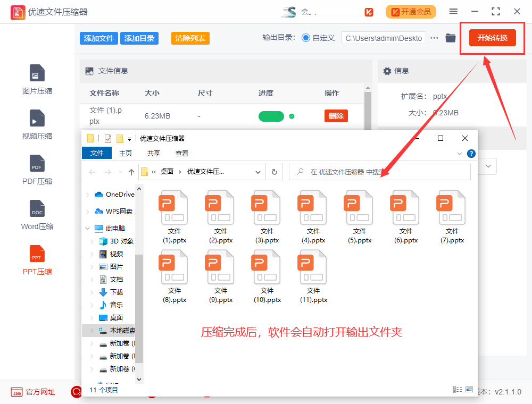532x404 pixels.
Task: Expand WPS网盘 in explorer tree
Action: coord(88,212)
